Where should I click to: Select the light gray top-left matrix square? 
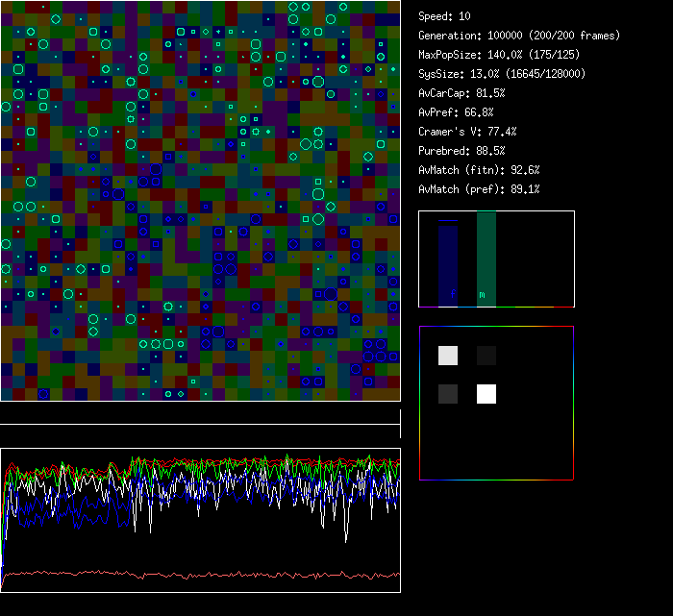(448, 356)
